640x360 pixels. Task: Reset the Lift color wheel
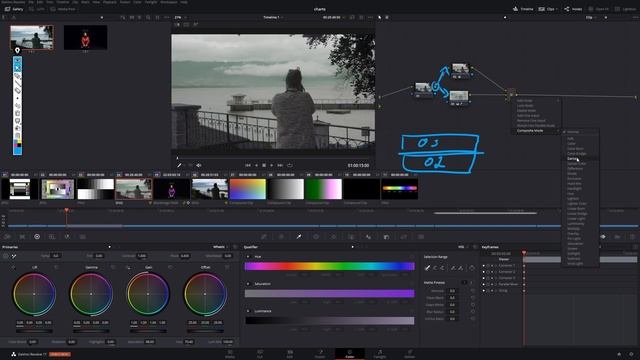tap(56, 267)
